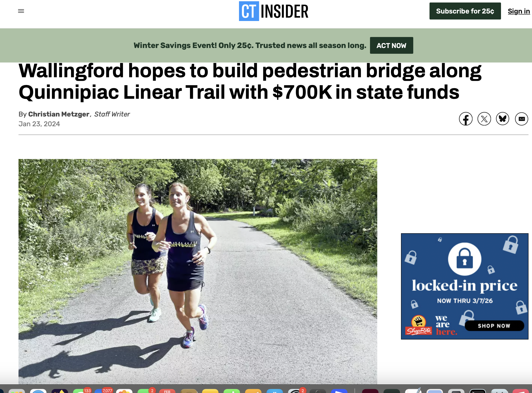Click SHOP NOW on ShopRite ad
Screen dimensions: 532x393
[x=494, y=326]
